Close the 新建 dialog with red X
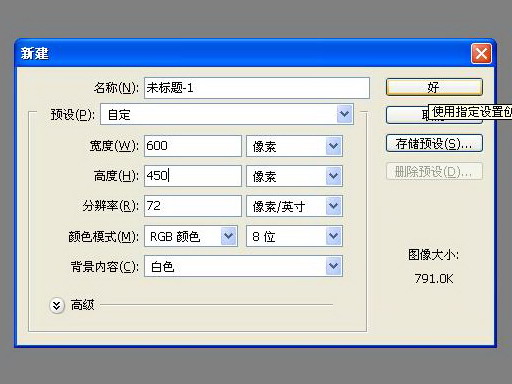This screenshot has width=512, height=384. tap(481, 53)
